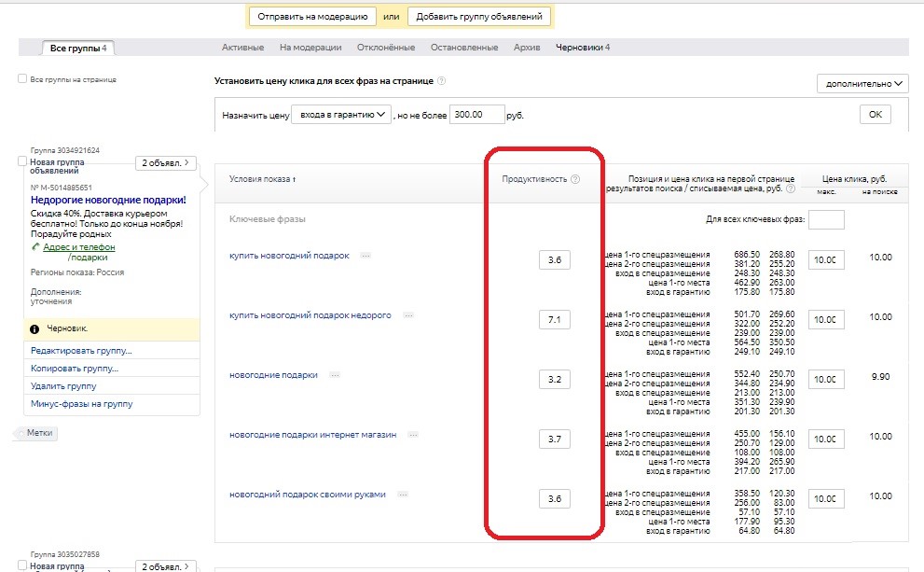Edit max click price for новогодний подарок своими руками
Screen dimensions: 924x572
pos(826,499)
